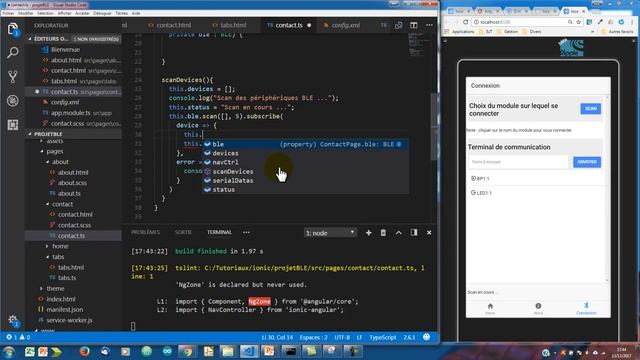Open the Search view in the activity bar
Image resolution: width=640 pixels, height=360 pixels.
[13, 52]
